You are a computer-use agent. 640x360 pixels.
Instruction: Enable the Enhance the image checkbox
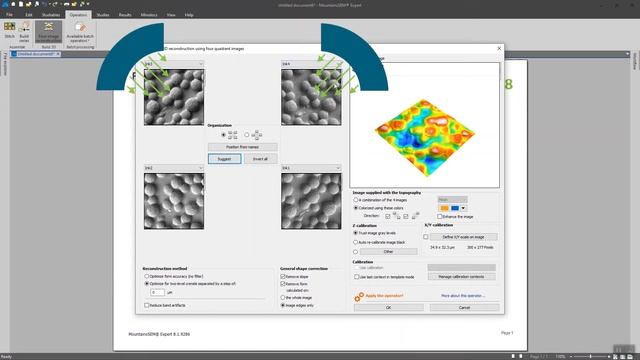coord(440,217)
